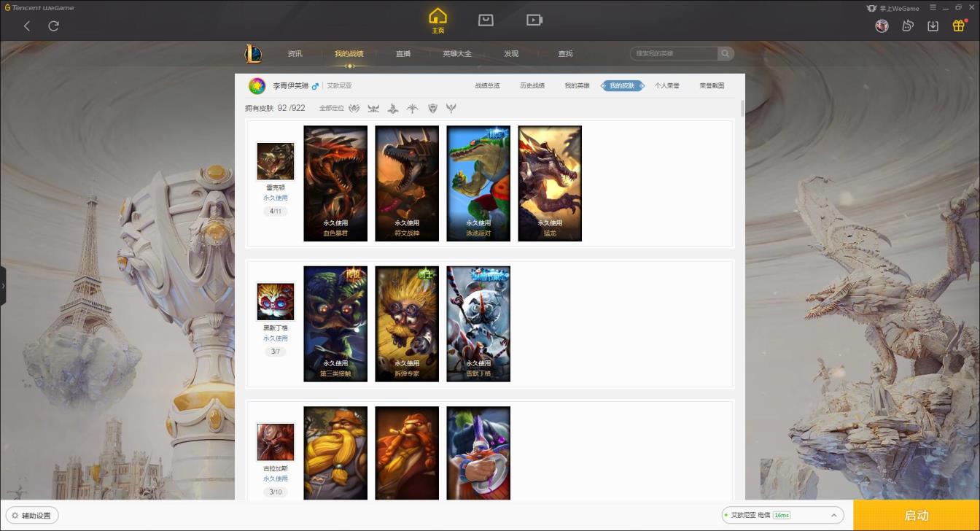Image resolution: width=980 pixels, height=531 pixels.
Task: Click the 3/7 skin count badge
Action: tap(276, 352)
